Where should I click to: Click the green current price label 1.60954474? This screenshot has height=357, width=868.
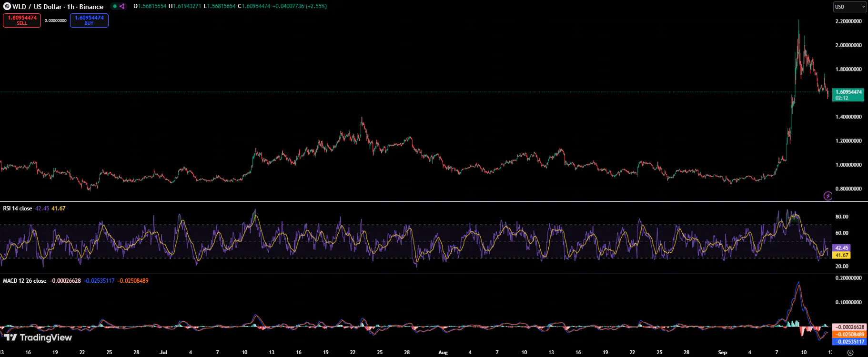pyautogui.click(x=848, y=92)
